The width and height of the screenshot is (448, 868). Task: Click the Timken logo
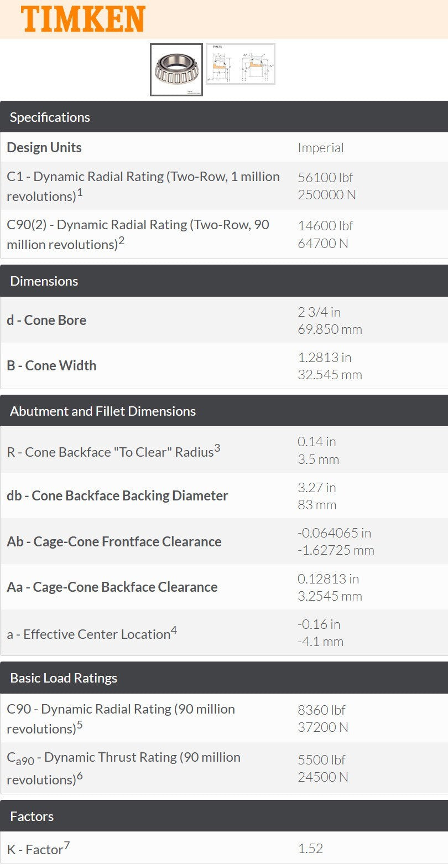[83, 19]
